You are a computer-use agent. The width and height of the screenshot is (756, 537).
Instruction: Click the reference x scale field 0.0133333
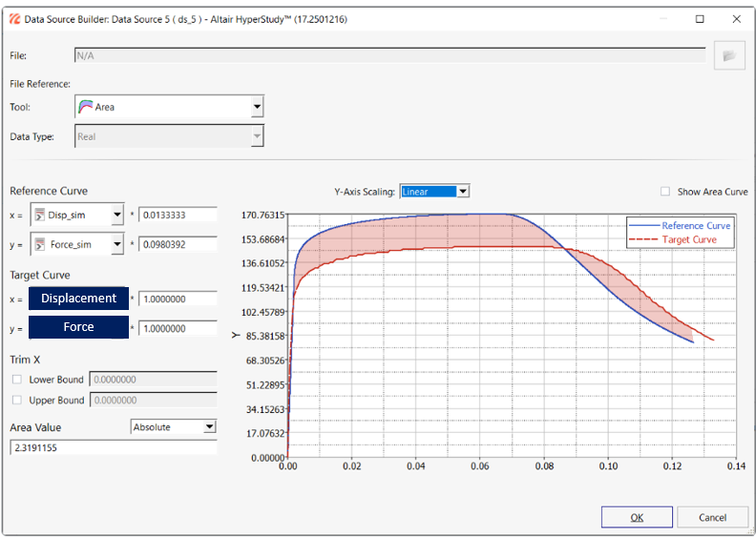tap(178, 215)
